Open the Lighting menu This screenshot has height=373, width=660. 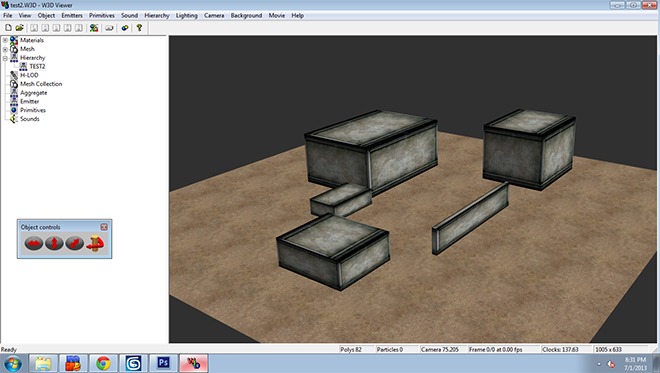[186, 16]
